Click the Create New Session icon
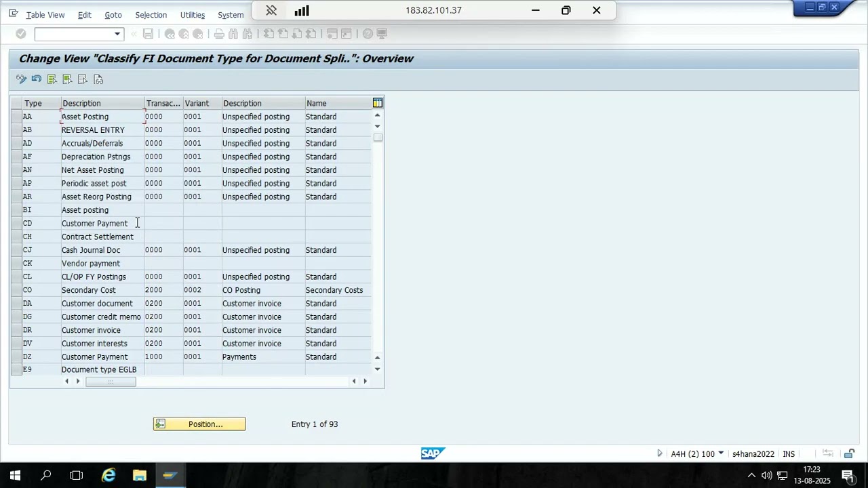 coord(332,34)
